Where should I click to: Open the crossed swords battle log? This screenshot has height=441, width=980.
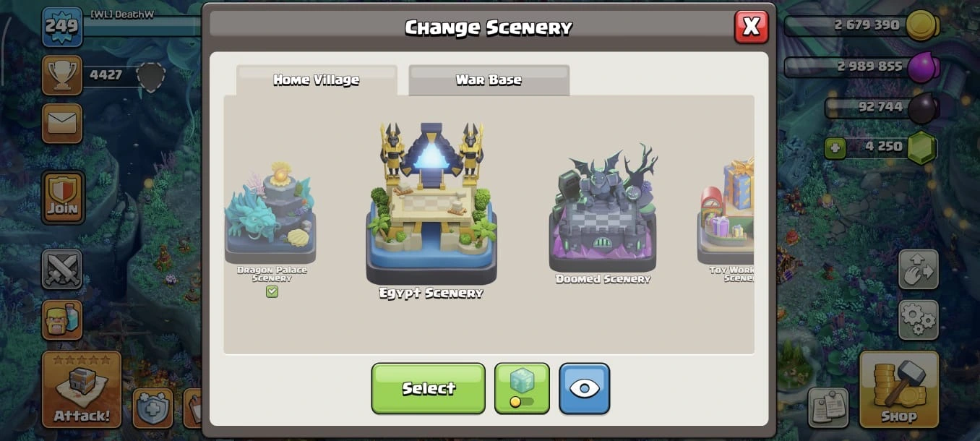pyautogui.click(x=62, y=270)
